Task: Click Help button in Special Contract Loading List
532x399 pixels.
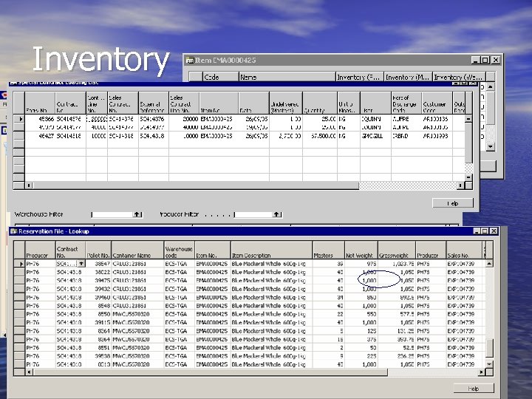Action: (x=453, y=203)
